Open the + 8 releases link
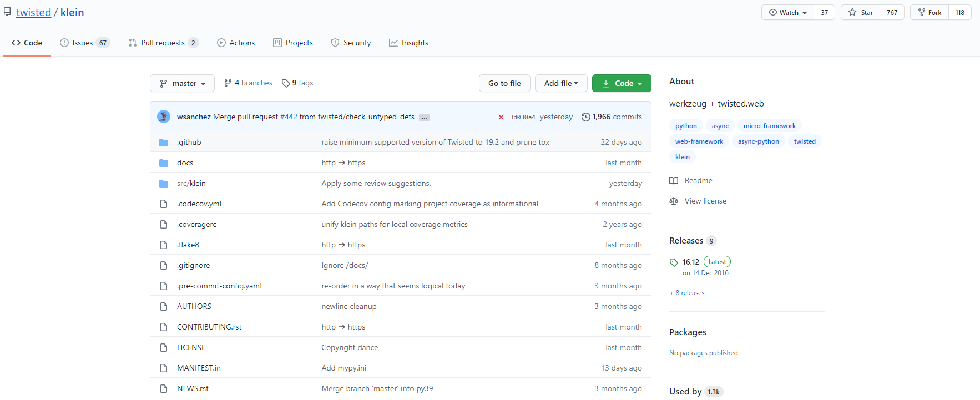This screenshot has height=400, width=980. coord(687,293)
